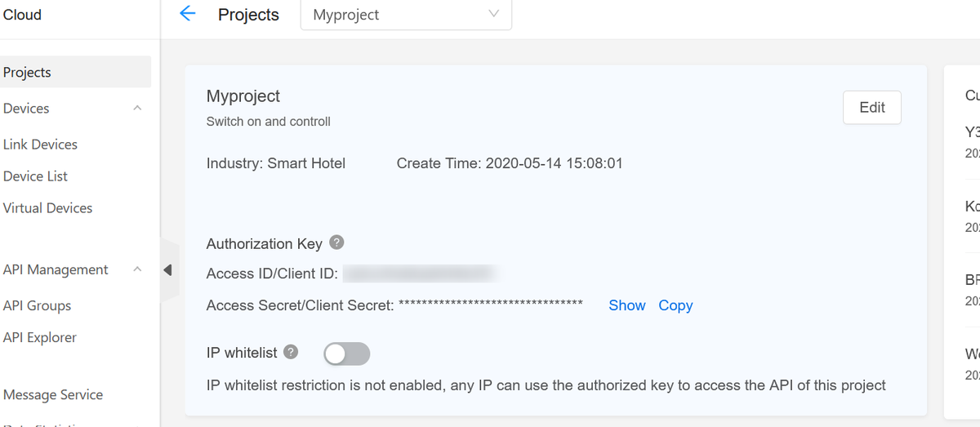Show the Access Secret value

[627, 305]
